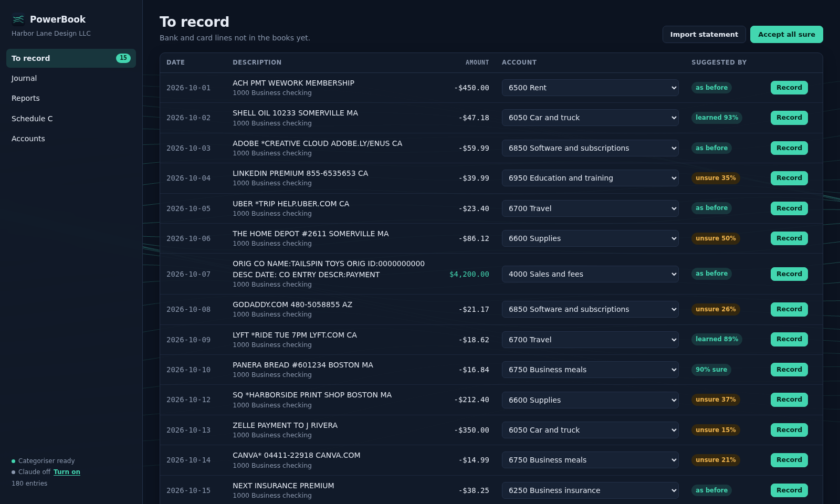840x504 pixels.
Task: Click the '180 entries' status text
Action: coord(29,484)
